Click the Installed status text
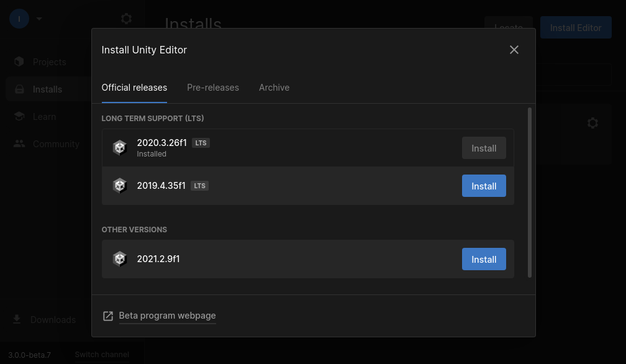The height and width of the screenshot is (364, 626). [x=152, y=154]
